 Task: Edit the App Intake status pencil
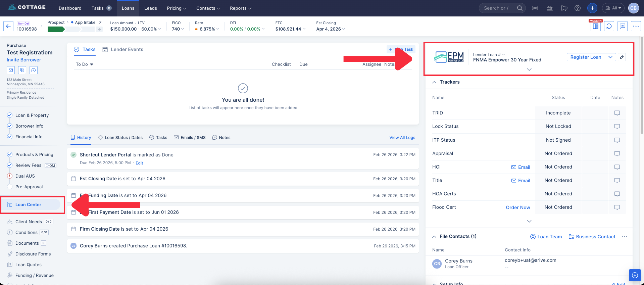click(x=100, y=22)
